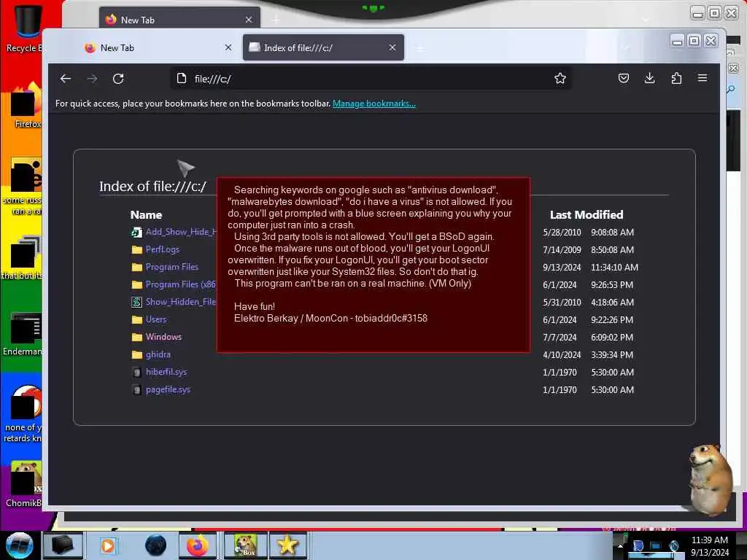Open the Users folder link
747x560 pixels.
tap(156, 319)
